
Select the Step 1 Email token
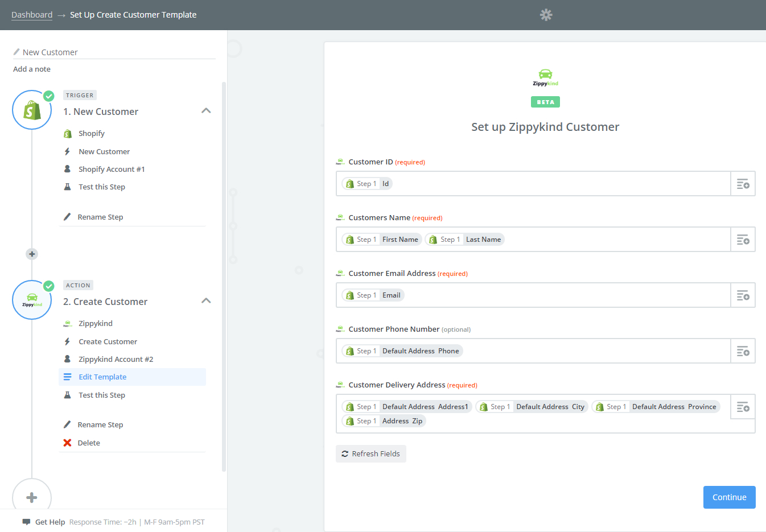(x=373, y=295)
